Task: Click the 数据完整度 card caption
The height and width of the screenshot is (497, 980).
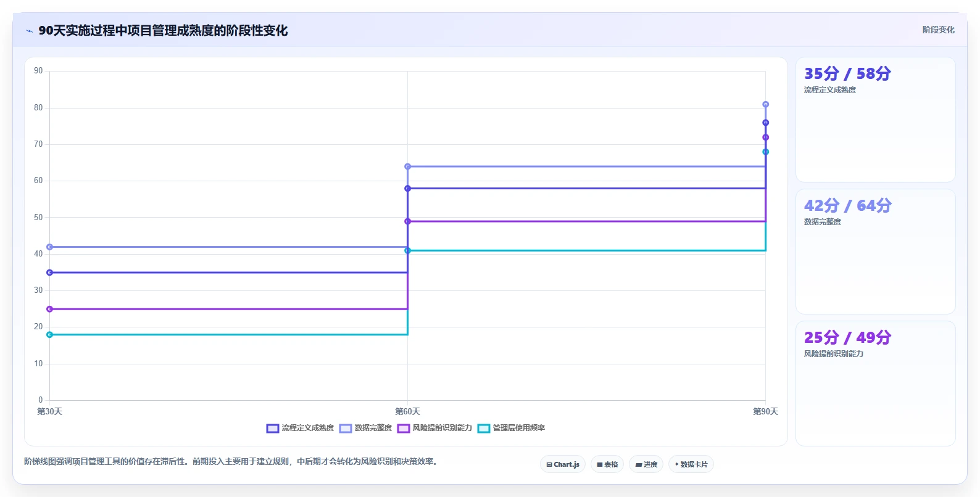Action: 822,222
